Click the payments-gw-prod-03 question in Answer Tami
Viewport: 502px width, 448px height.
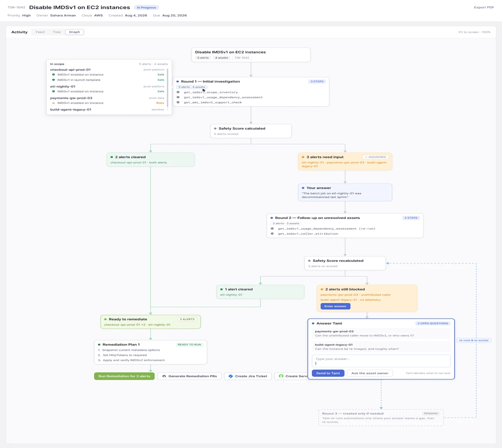(381, 333)
